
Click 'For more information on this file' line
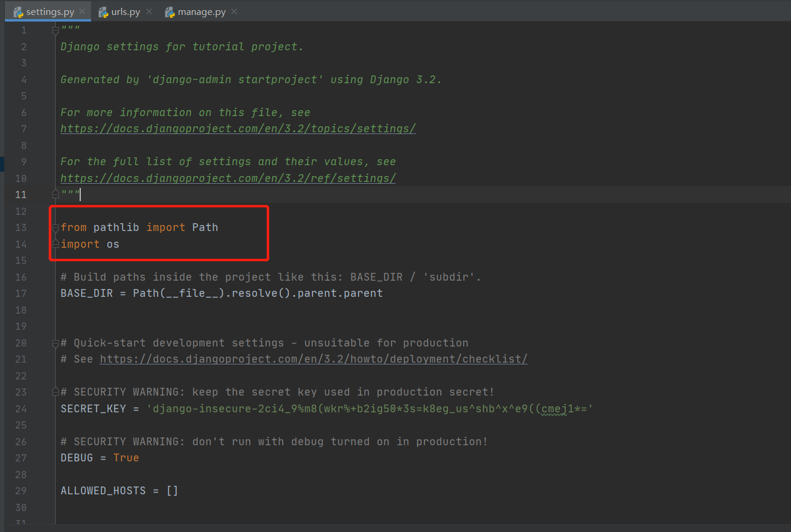(x=186, y=113)
